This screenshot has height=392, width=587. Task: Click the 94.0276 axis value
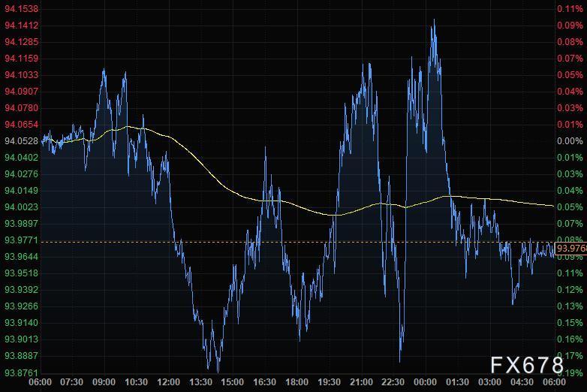click(x=21, y=173)
